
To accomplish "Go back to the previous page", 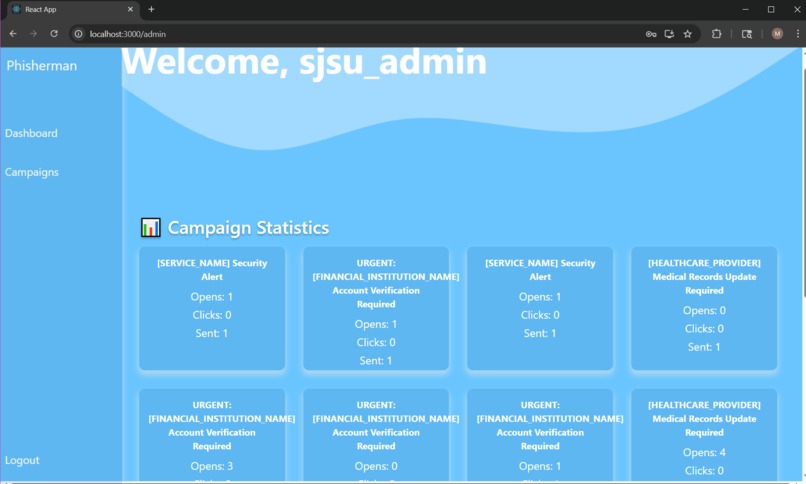I will click(x=13, y=34).
